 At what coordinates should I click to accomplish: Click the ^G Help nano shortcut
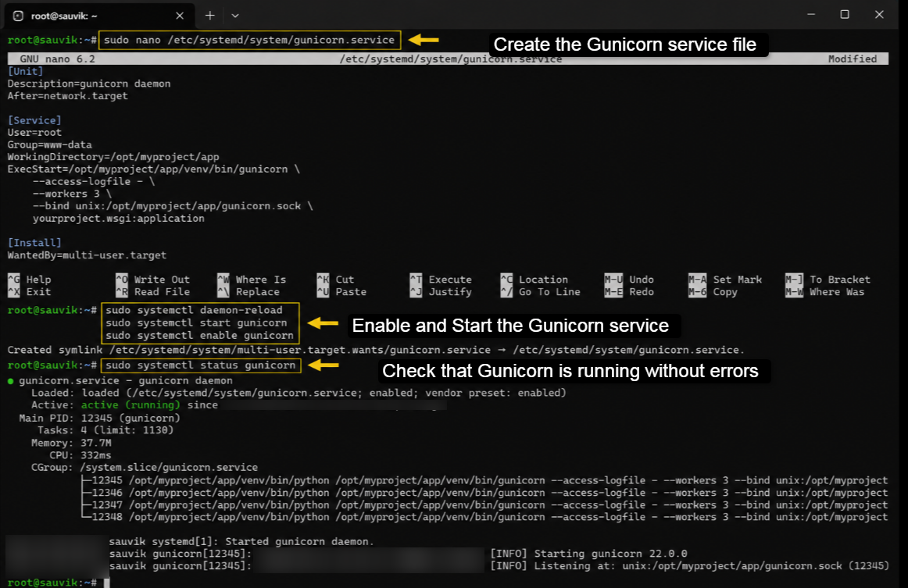coord(30,280)
